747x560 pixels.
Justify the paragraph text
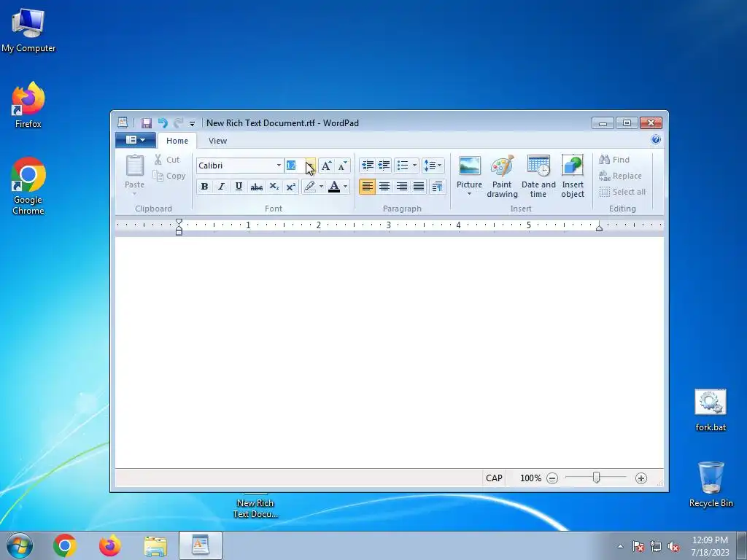[x=419, y=187]
